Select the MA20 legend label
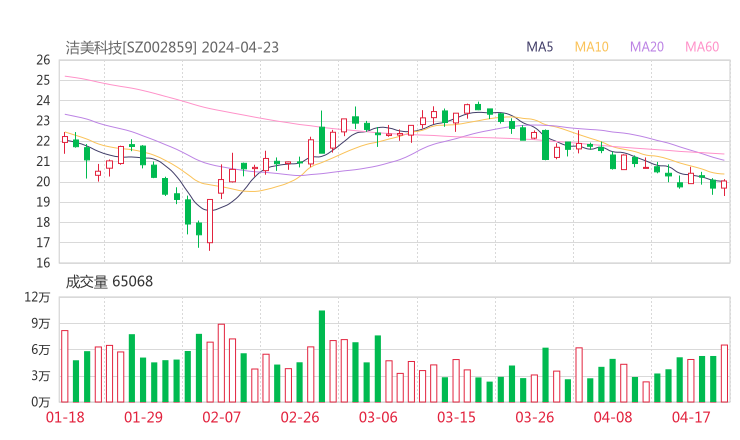 click(647, 47)
